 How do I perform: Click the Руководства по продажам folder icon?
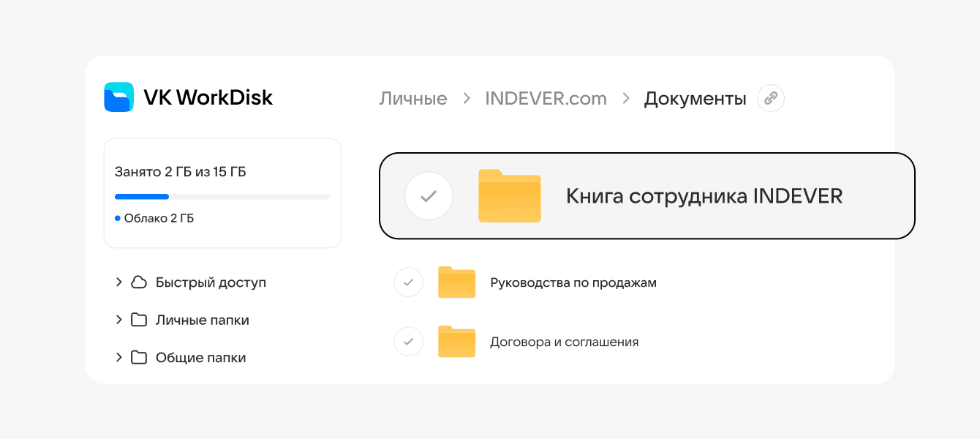(456, 282)
